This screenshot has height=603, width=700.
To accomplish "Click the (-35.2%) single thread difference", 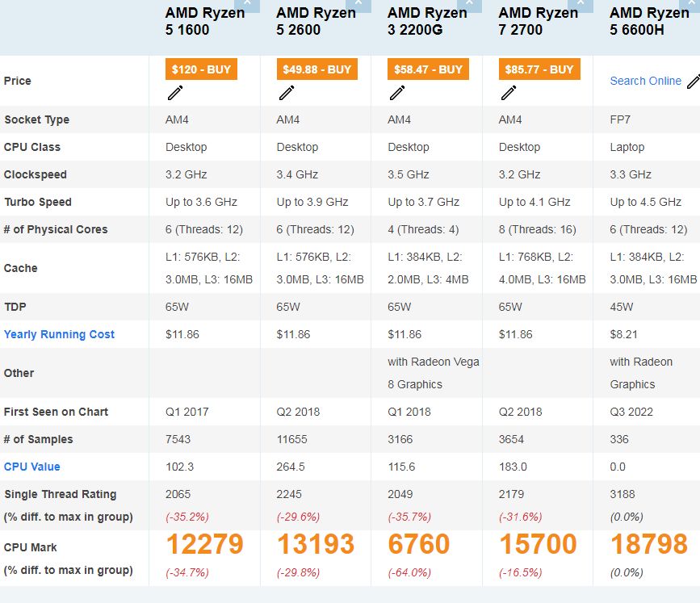I will 187,517.
